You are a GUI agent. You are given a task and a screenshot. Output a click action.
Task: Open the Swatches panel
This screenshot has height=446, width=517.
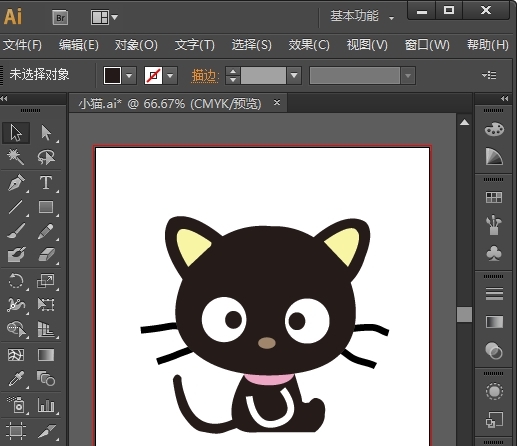494,197
